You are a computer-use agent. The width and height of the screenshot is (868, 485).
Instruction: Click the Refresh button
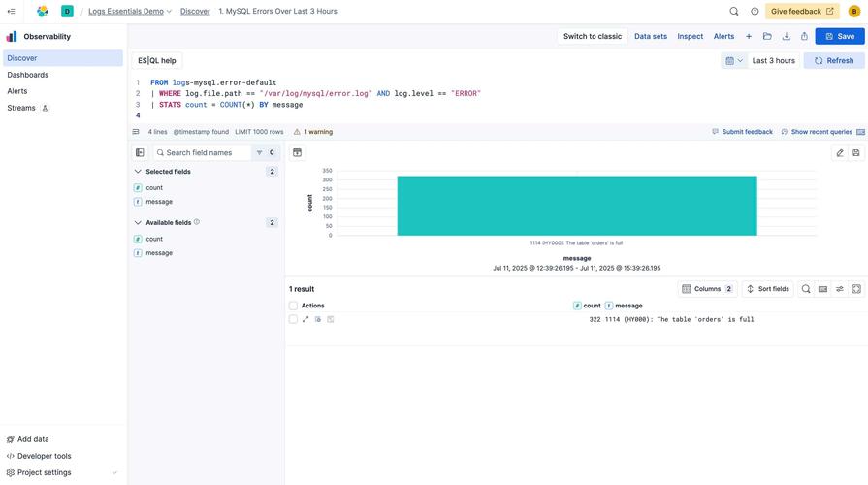point(834,60)
